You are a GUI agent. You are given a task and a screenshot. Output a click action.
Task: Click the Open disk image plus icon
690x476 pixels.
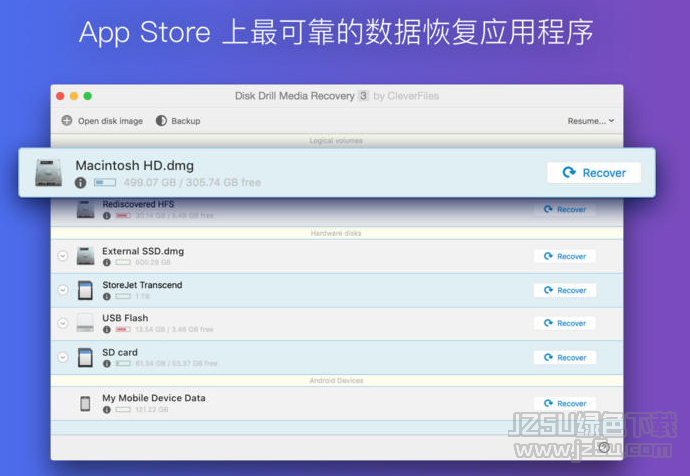(67, 121)
